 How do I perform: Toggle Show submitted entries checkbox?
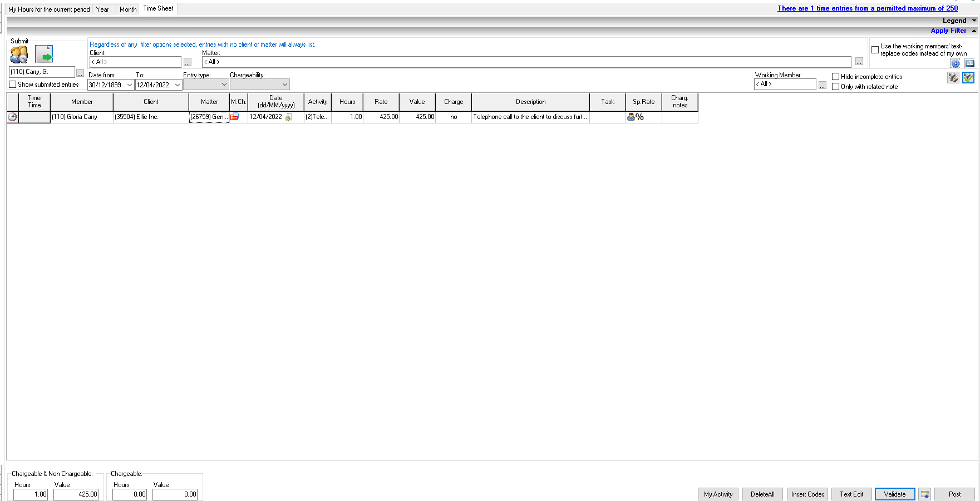click(12, 85)
